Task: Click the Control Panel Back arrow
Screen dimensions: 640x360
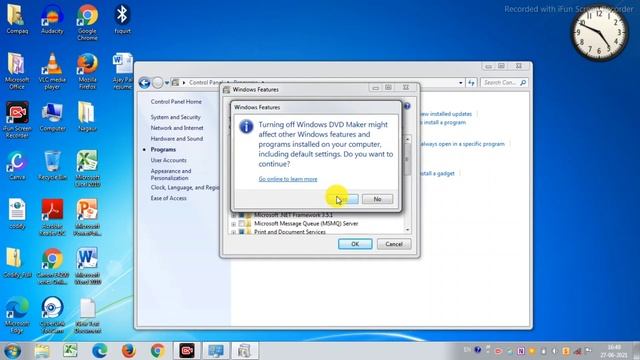Action: pyautogui.click(x=144, y=83)
